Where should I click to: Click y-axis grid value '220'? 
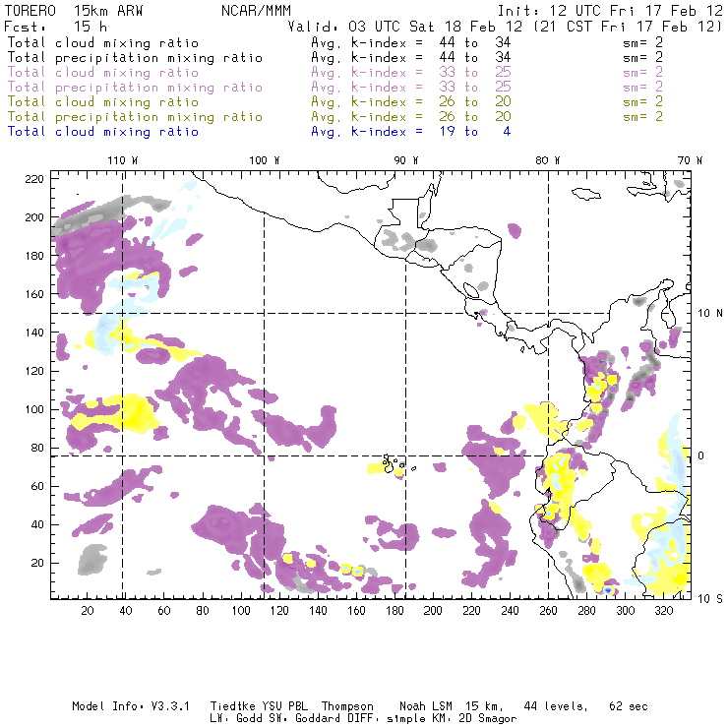[x=34, y=179]
